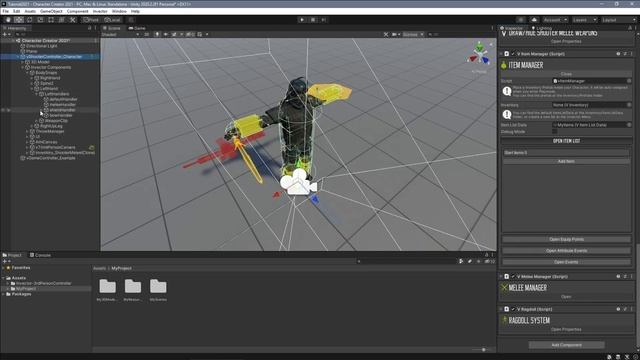Open the scene Gizmos dropdown
Image resolution: width=640 pixels, height=360 pixels.
click(413, 34)
